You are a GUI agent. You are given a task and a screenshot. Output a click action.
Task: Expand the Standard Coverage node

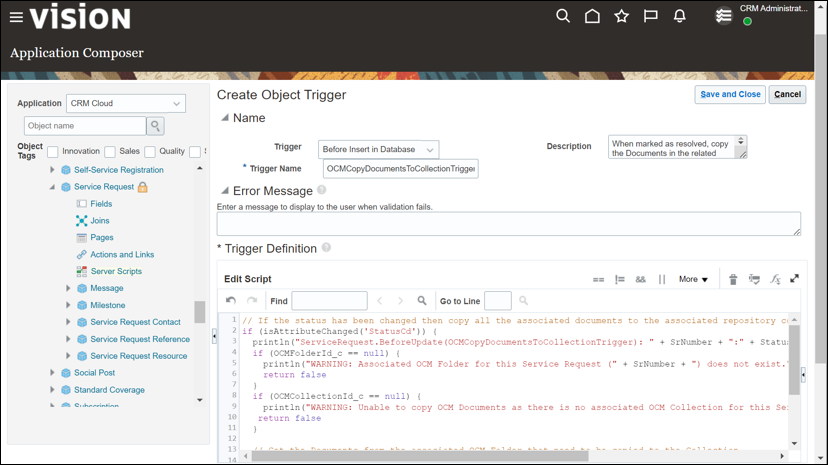tap(52, 390)
